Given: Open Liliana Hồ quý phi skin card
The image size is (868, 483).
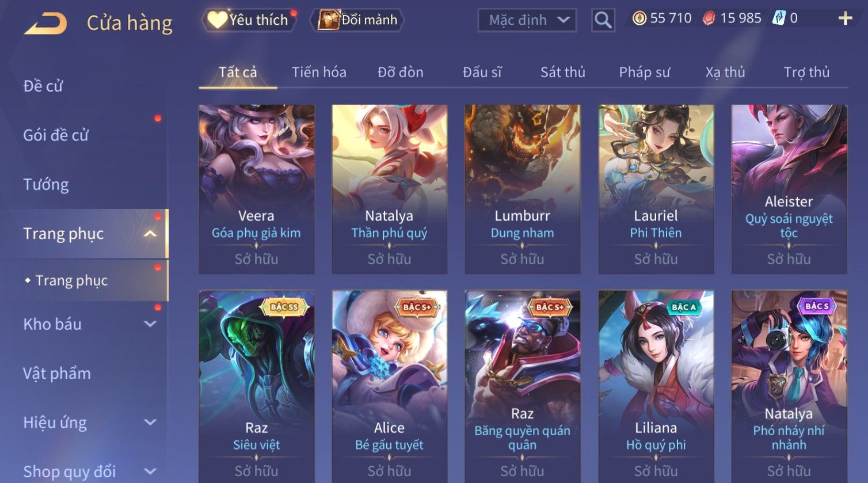Looking at the screenshot, I should click(656, 386).
